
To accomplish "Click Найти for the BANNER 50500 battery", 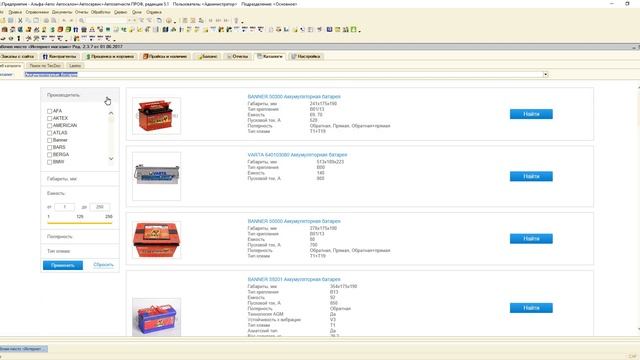I will click(531, 238).
